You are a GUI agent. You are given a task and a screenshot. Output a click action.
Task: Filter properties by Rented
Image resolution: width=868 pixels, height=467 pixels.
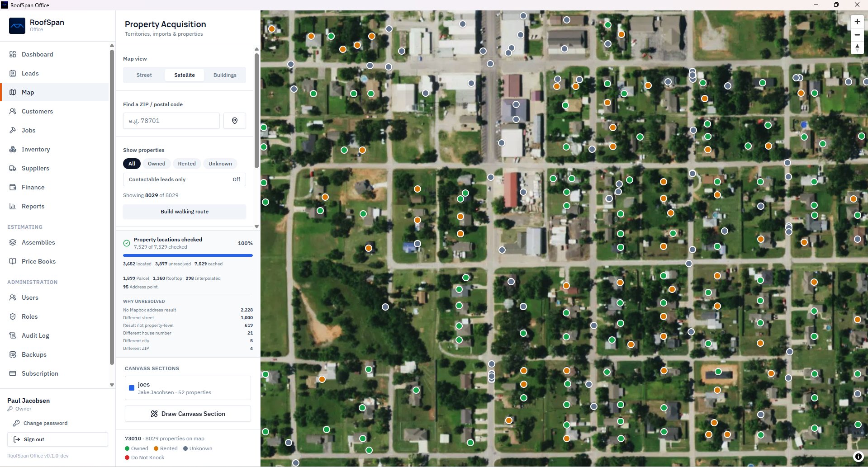click(187, 164)
